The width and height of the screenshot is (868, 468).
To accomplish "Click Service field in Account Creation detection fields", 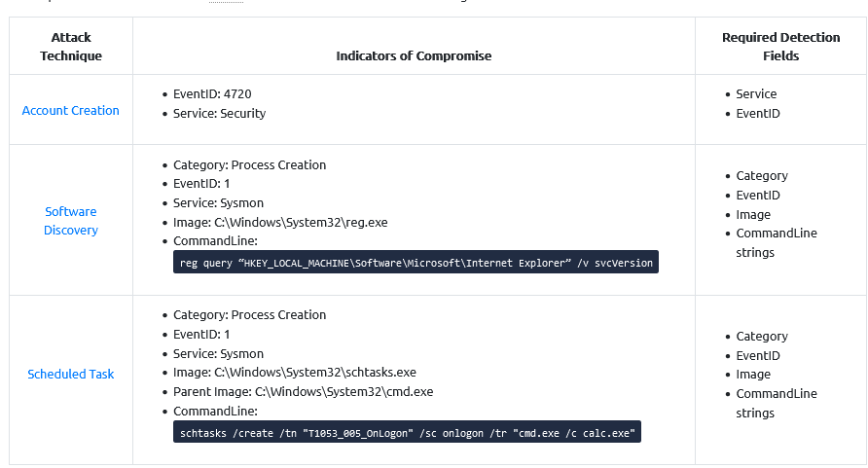I will [x=756, y=94].
